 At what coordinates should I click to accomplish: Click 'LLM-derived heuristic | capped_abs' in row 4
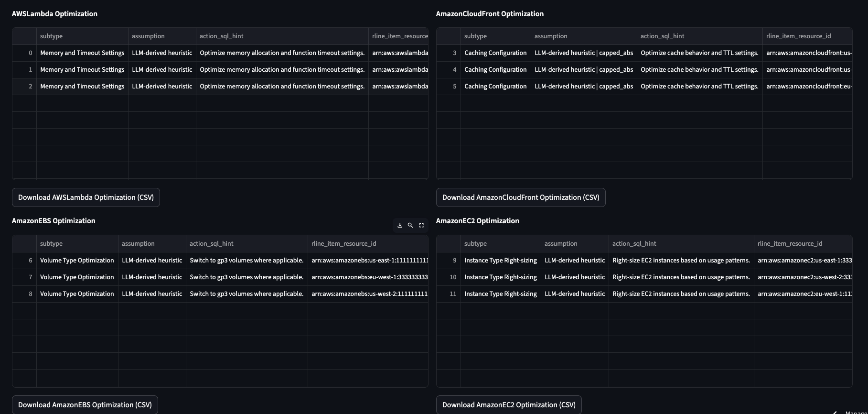584,70
